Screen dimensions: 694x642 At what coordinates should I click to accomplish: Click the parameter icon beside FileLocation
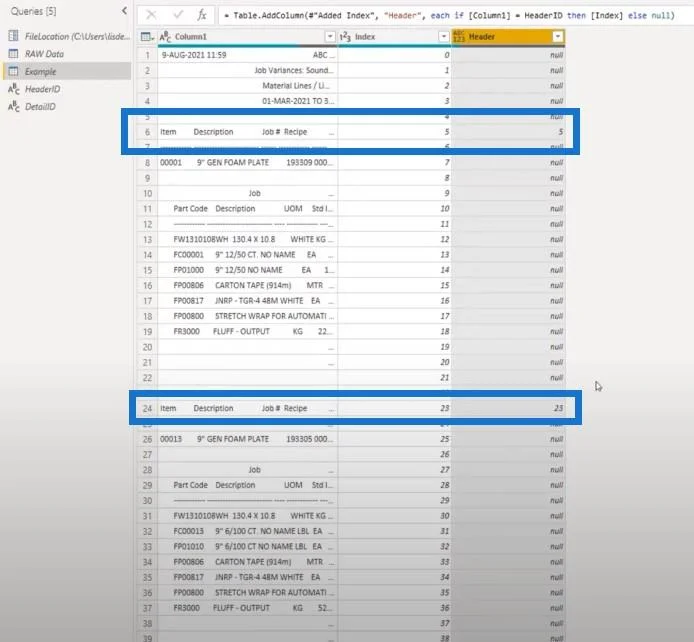14,36
